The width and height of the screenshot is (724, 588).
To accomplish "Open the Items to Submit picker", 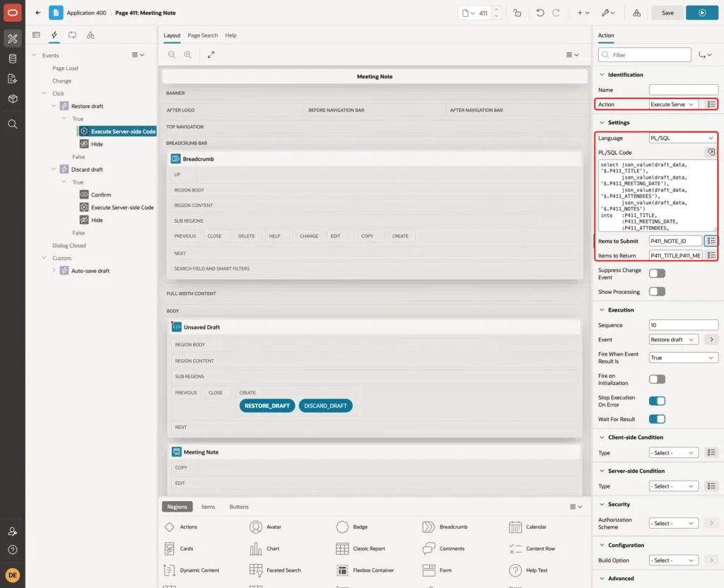I will click(711, 241).
